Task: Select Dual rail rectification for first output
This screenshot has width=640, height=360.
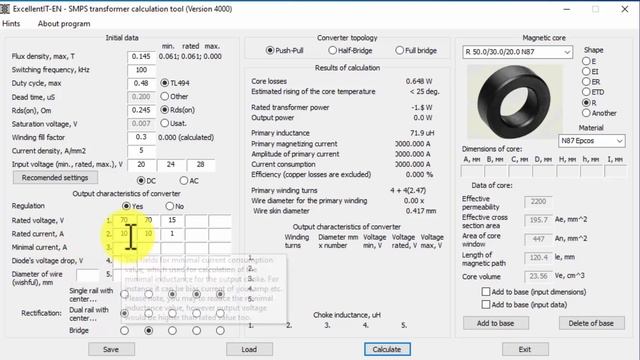Action: point(124,313)
